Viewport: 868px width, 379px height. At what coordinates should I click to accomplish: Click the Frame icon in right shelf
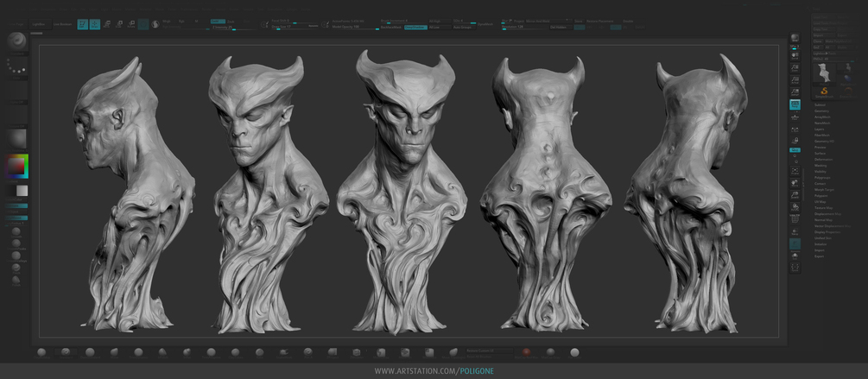pyautogui.click(x=795, y=172)
